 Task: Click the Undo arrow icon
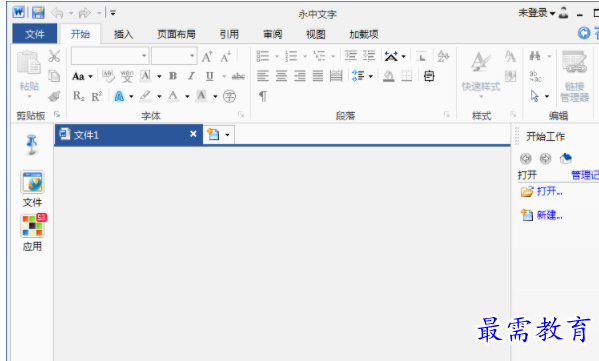[57, 13]
